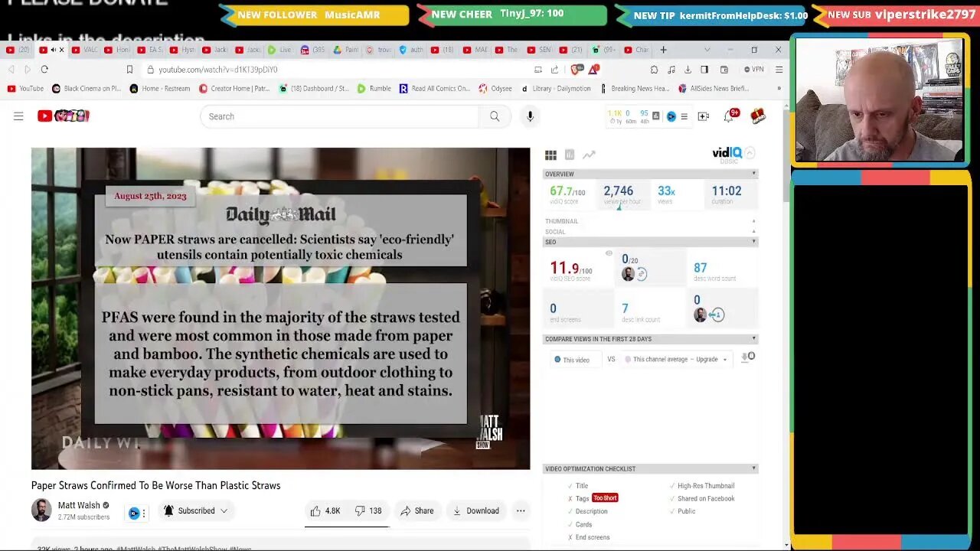Start voice search with the microphone icon
Screen dimensions: 980x551
[530, 116]
